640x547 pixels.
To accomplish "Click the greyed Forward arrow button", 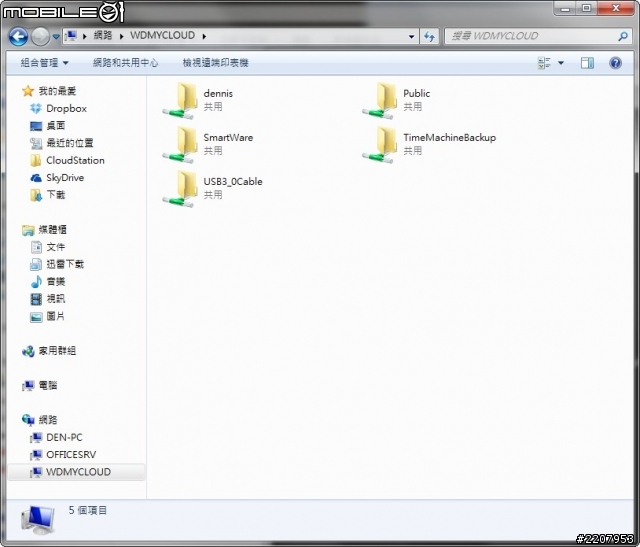I will [x=40, y=37].
